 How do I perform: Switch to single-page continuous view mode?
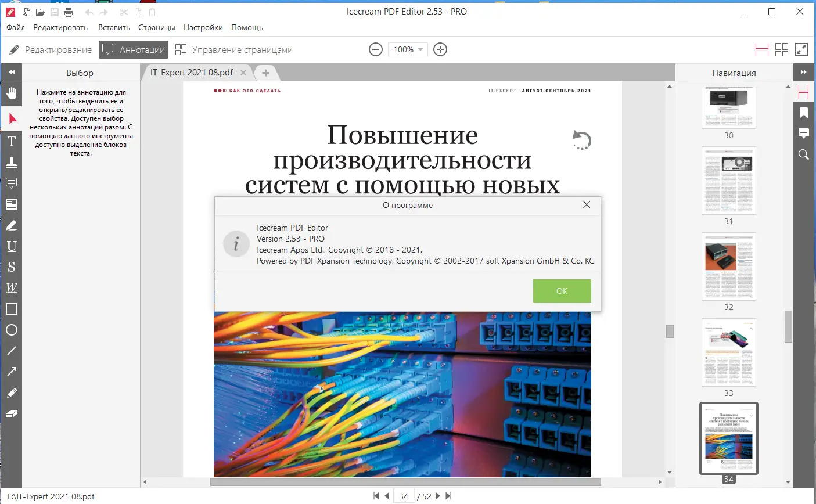762,50
